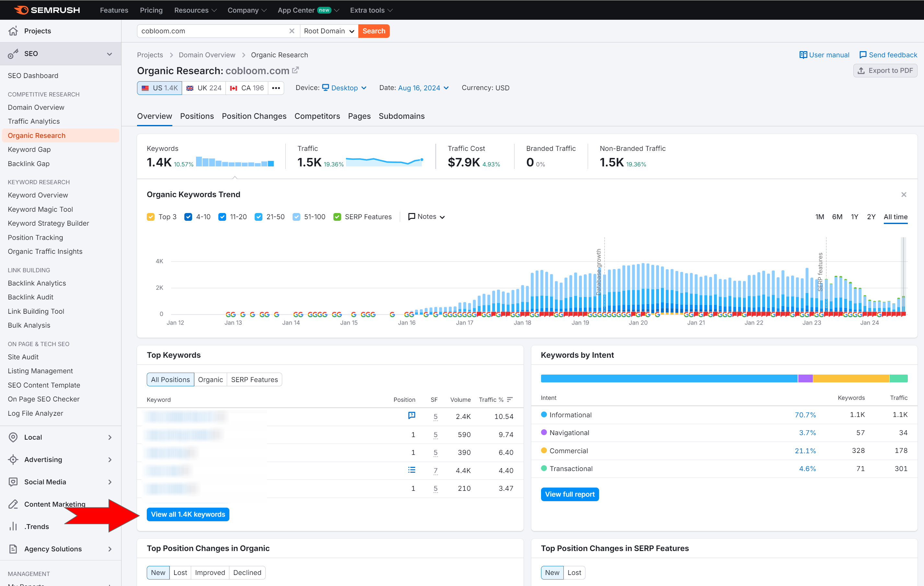Screen dimensions: 924x586
Task: Click the Local pin icon
Action: (13, 437)
